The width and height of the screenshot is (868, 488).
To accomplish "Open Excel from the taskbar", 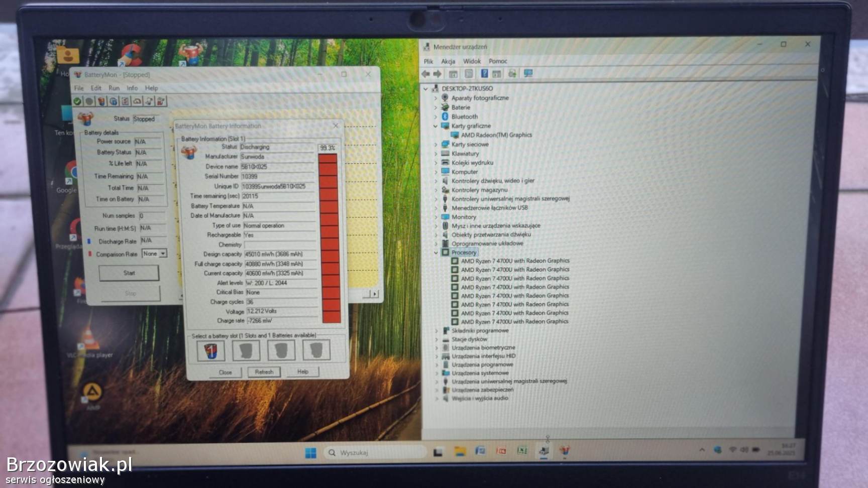I will pos(522,451).
